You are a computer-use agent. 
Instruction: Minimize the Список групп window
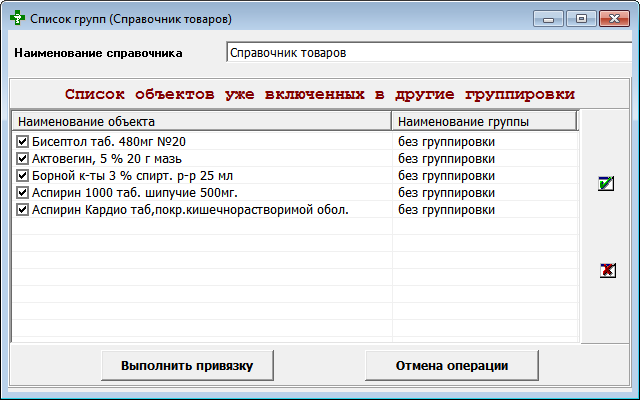549,19
